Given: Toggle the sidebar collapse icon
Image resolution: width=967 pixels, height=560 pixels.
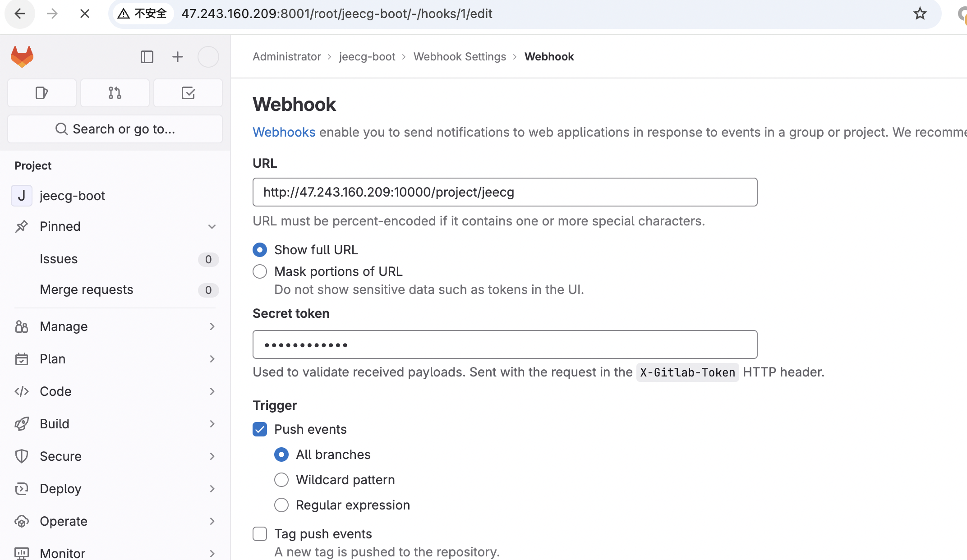Looking at the screenshot, I should coord(147,56).
